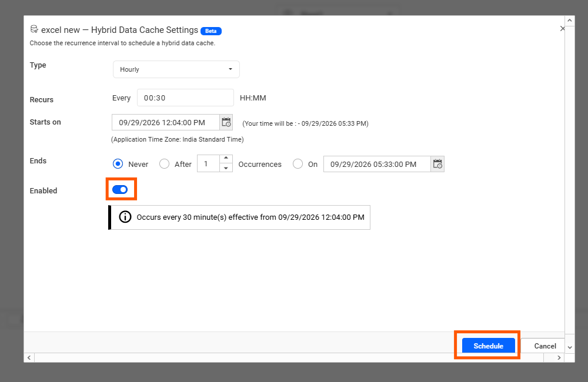Click the Occurrences label text
Image resolution: width=588 pixels, height=382 pixels.
260,164
